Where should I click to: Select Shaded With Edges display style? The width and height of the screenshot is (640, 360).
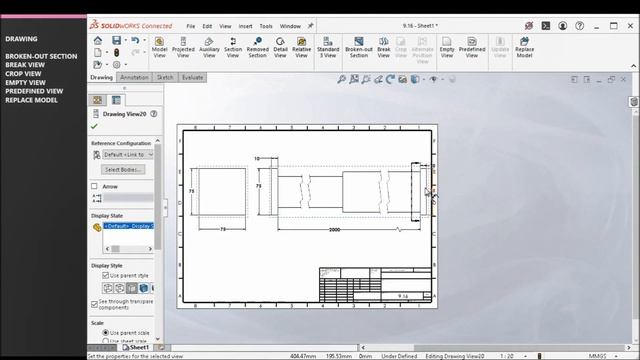pyautogui.click(x=143, y=288)
